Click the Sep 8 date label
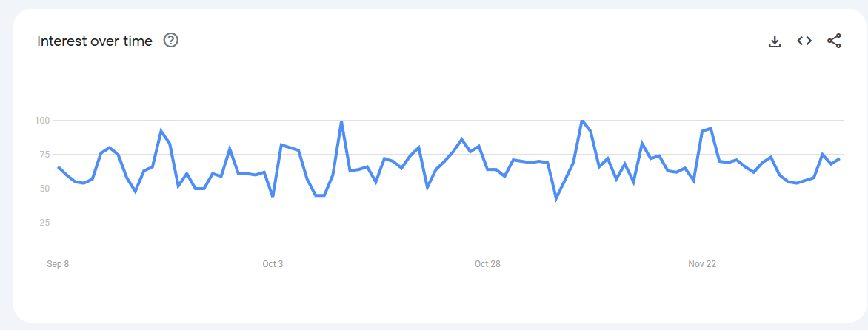This screenshot has height=330, width=868. (x=58, y=264)
